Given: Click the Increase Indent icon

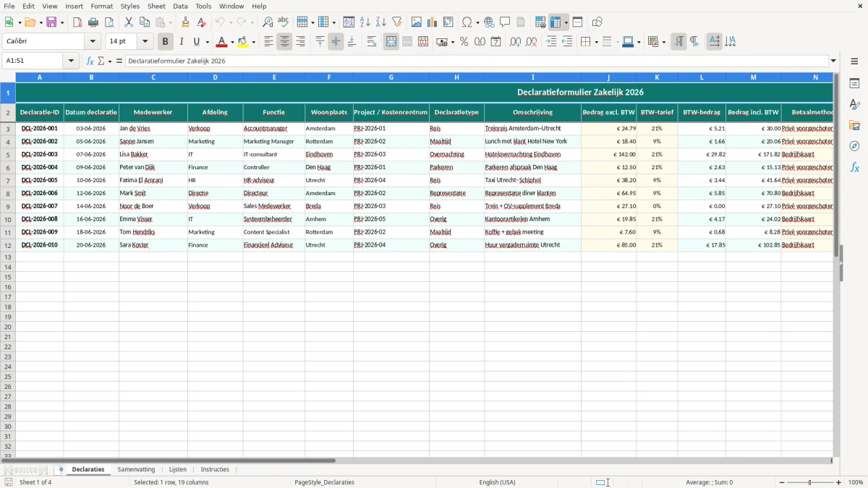Looking at the screenshot, I should coord(551,42).
